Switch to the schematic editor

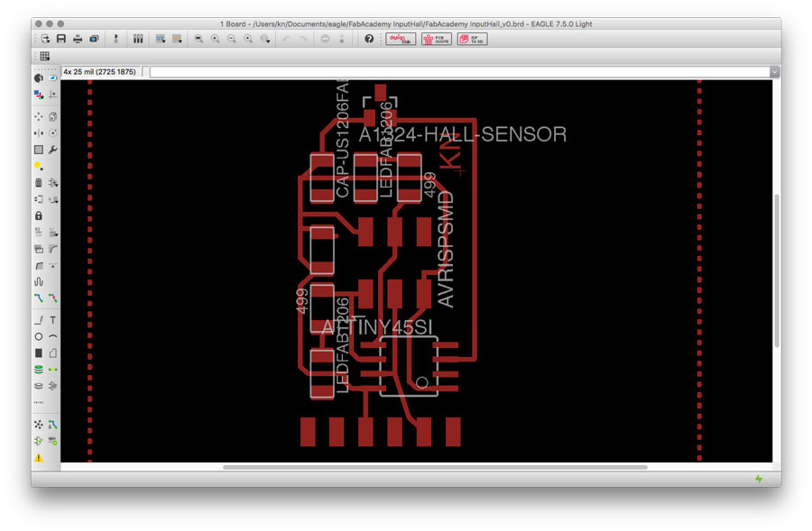[115, 39]
